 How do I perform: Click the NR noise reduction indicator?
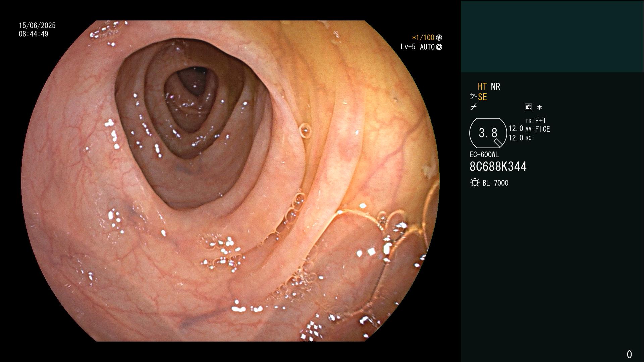coord(495,86)
